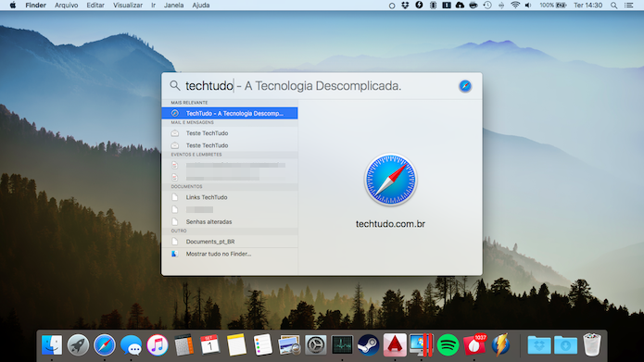644x362 pixels.
Task: Open AutoCAD red A icon in Dock
Action: [x=395, y=344]
